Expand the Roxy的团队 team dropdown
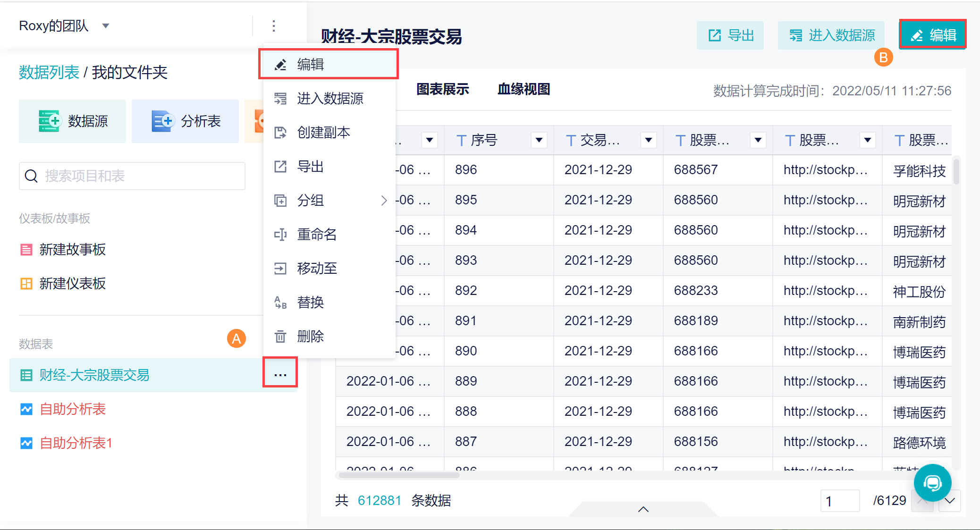 (x=106, y=25)
